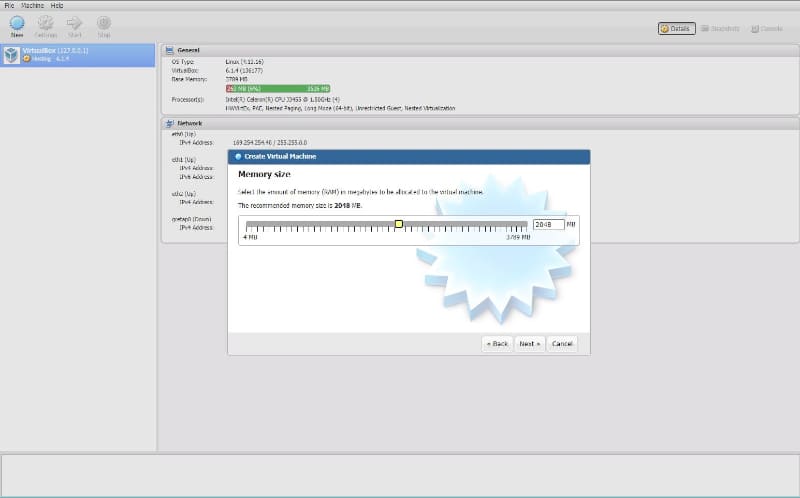Viewport: 800px width, 498px height.
Task: Click the New virtual machine toolbar icon
Action: 17,23
